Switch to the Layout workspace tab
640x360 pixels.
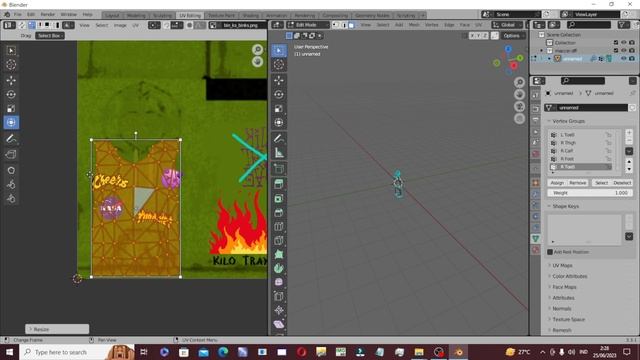[112, 15]
